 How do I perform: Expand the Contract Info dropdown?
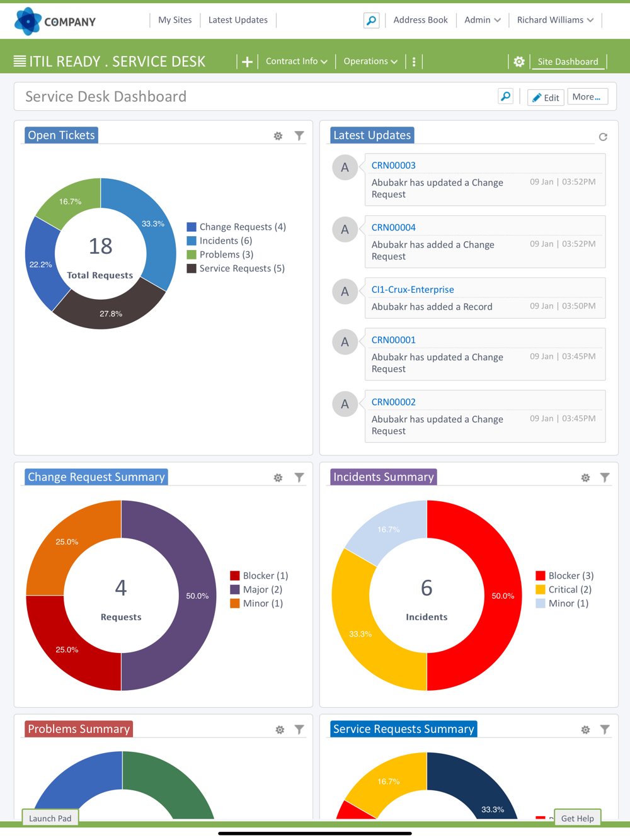tap(297, 61)
